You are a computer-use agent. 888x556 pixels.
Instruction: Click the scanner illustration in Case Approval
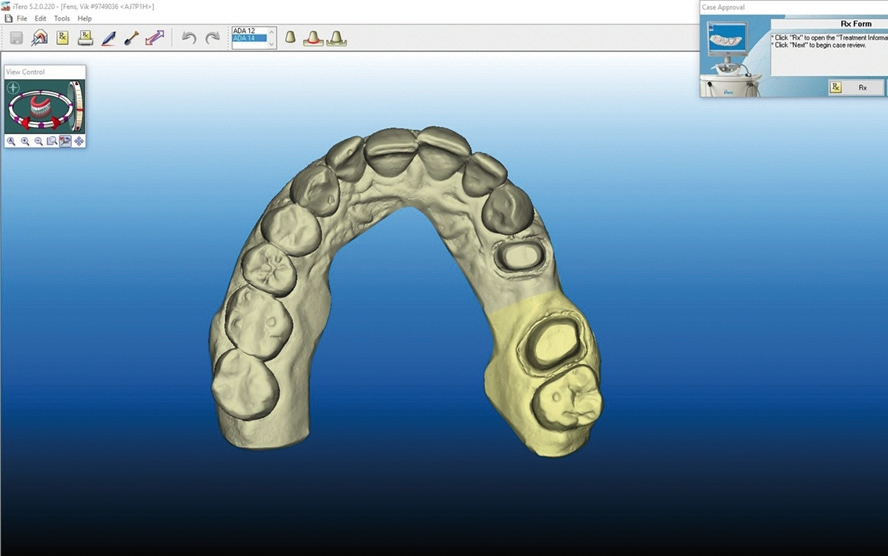click(729, 57)
